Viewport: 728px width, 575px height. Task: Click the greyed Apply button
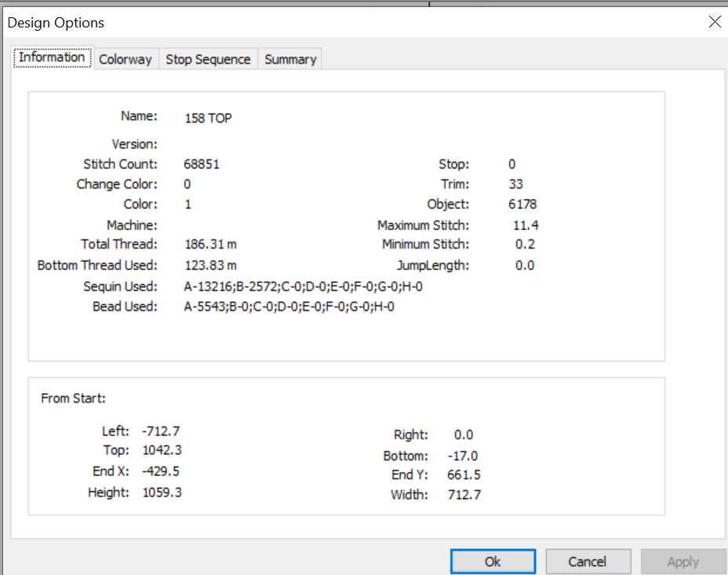tap(683, 562)
